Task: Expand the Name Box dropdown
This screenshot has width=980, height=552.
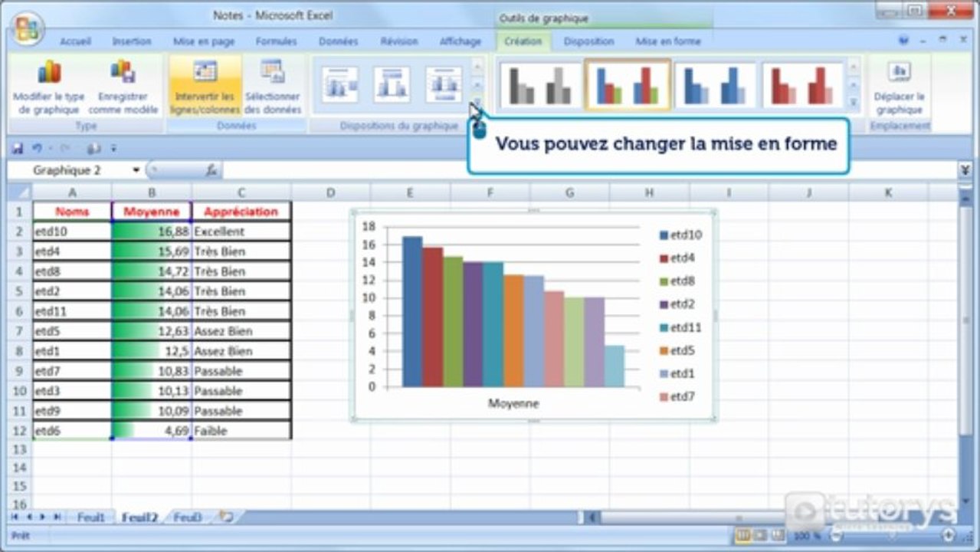Action: click(136, 170)
